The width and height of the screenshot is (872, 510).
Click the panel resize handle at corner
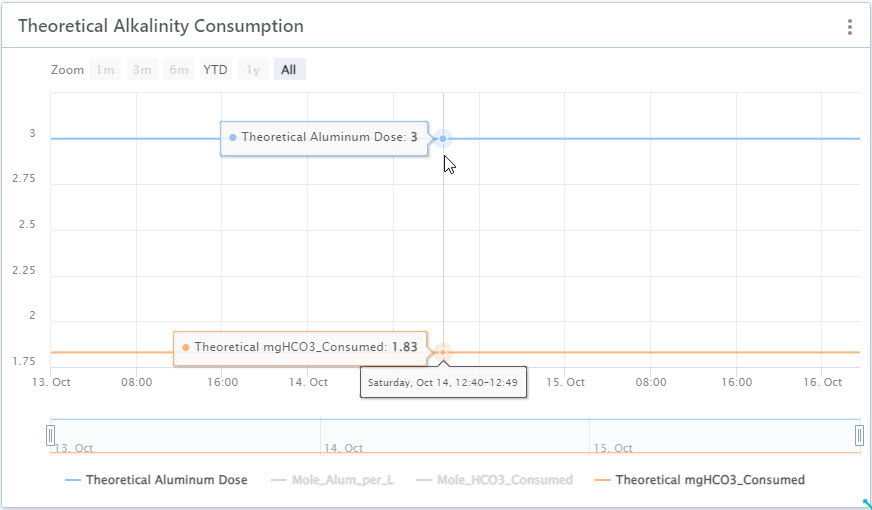coord(865,503)
